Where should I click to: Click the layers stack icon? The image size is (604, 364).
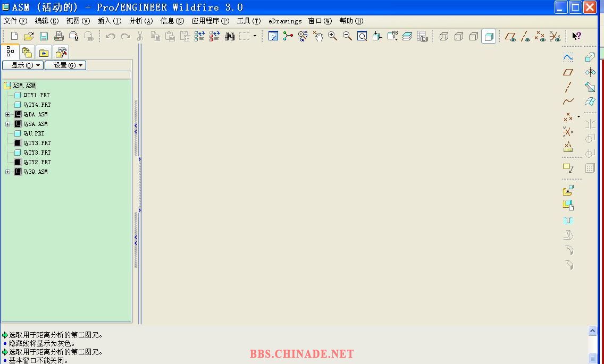tap(407, 36)
